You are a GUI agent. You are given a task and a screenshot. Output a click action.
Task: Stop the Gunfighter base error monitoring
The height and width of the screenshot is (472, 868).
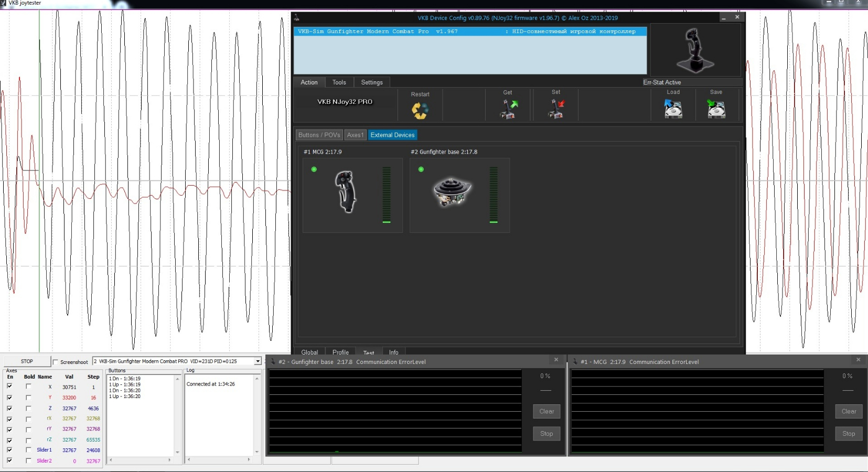546,434
